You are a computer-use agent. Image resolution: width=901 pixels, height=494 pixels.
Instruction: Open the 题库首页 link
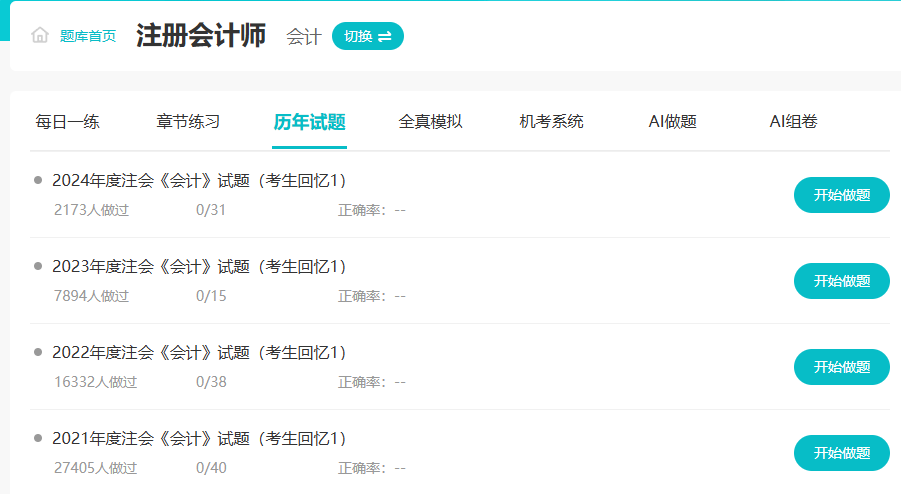point(88,36)
